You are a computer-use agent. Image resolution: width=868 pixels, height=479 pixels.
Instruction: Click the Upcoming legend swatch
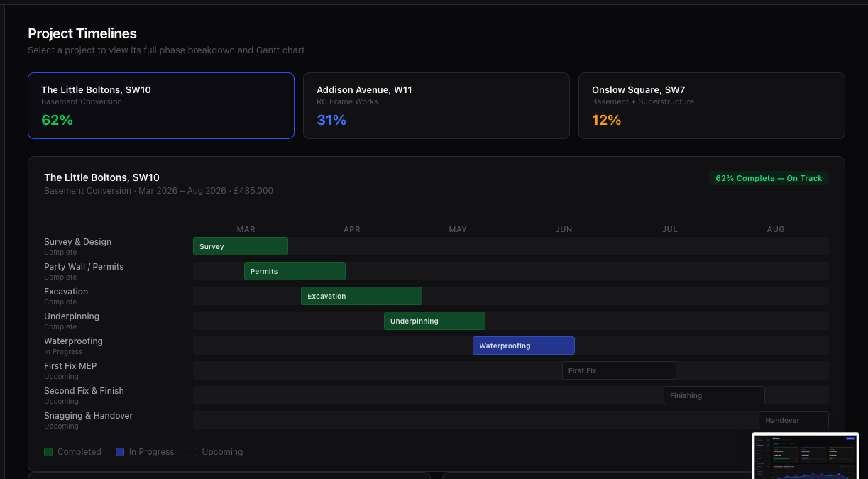193,452
